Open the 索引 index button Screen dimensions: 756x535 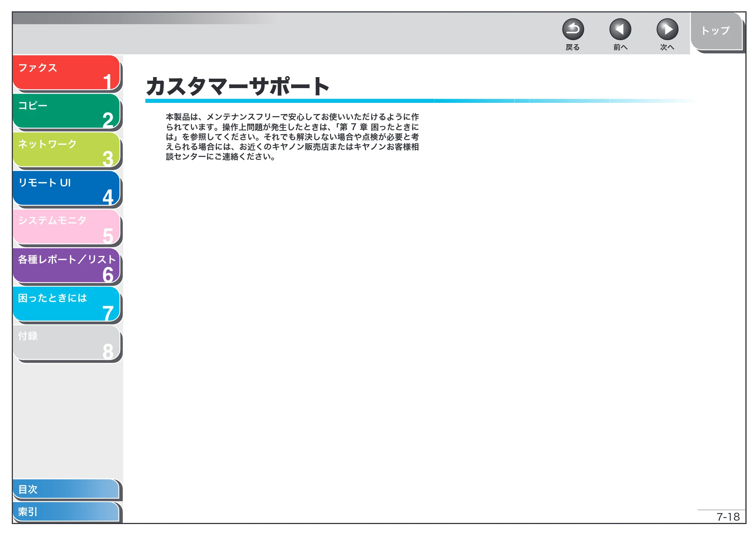tap(66, 512)
